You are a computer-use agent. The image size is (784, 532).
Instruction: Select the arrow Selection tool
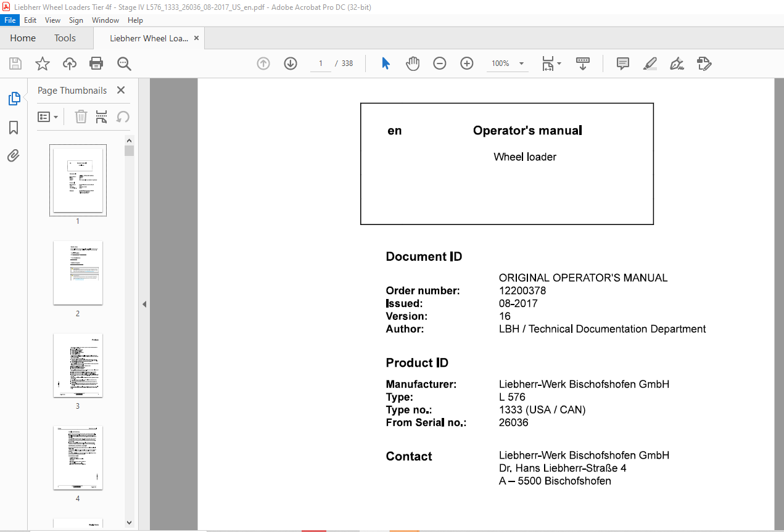pos(386,63)
